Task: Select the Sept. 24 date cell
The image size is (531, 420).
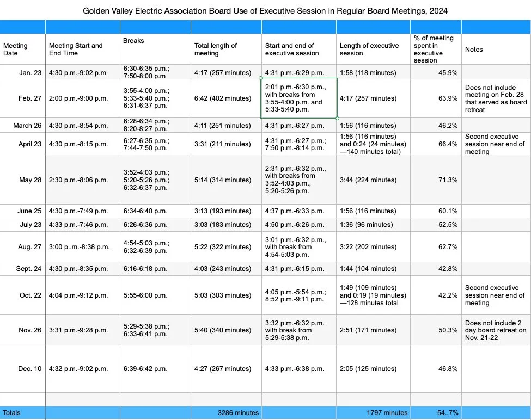Action: click(23, 269)
